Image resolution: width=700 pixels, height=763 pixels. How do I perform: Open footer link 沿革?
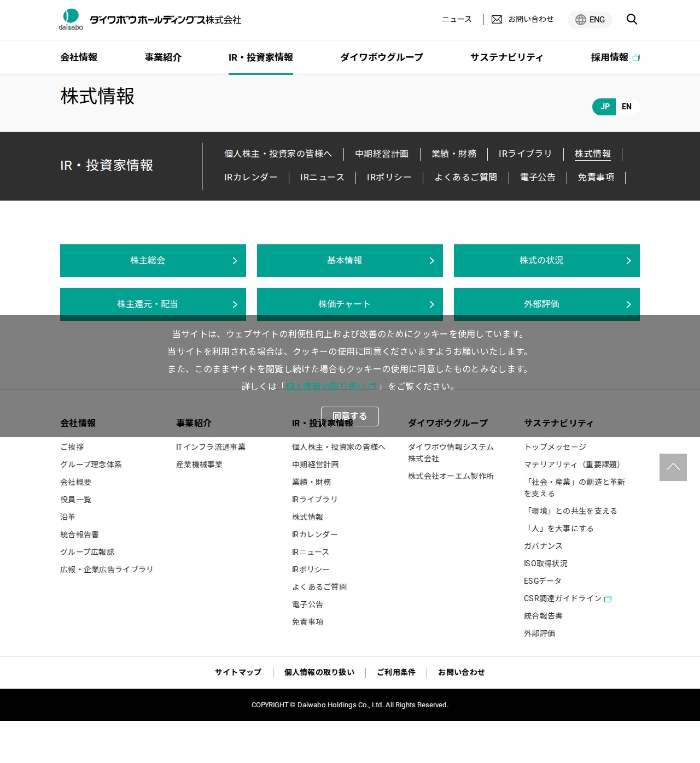pyautogui.click(x=68, y=517)
